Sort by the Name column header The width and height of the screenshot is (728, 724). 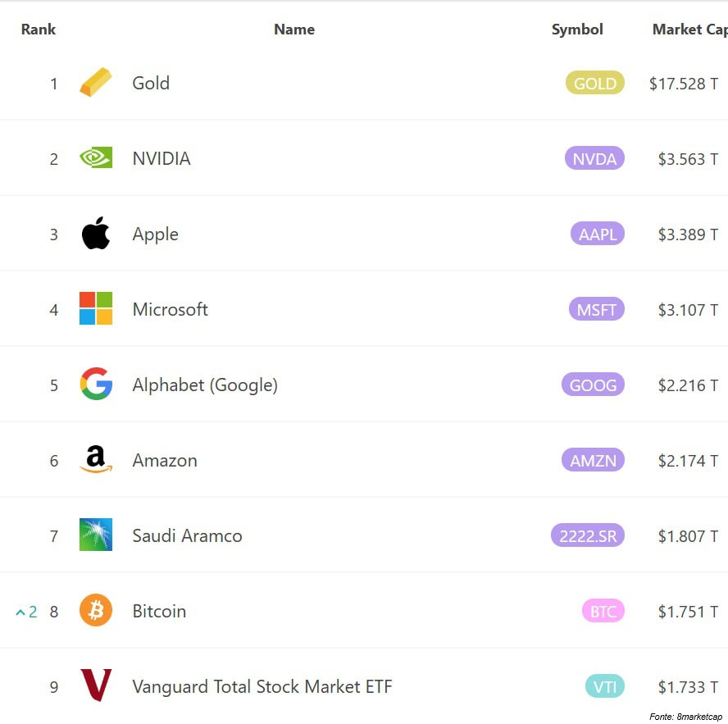point(294,30)
